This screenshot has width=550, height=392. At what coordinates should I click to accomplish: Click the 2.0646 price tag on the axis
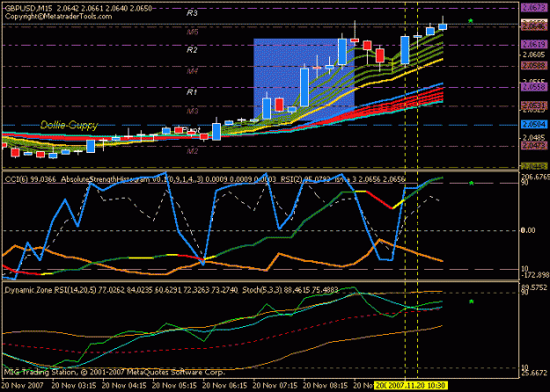click(x=533, y=25)
